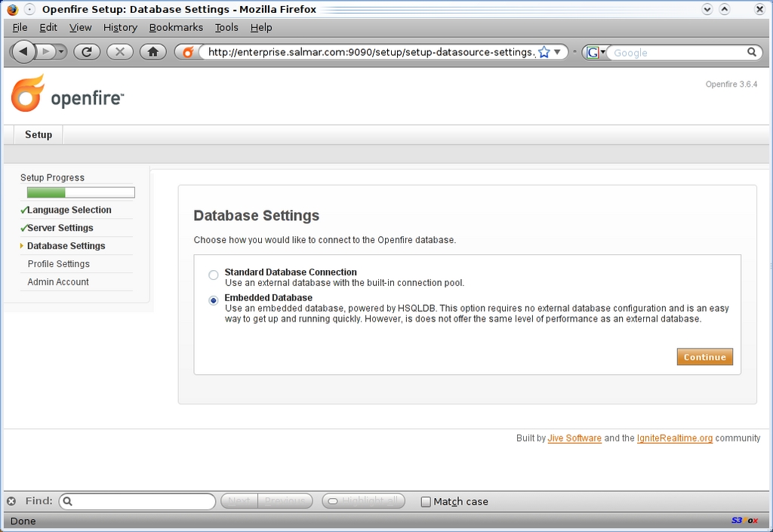Click the Stop loading button
773x532 pixels.
pos(120,51)
